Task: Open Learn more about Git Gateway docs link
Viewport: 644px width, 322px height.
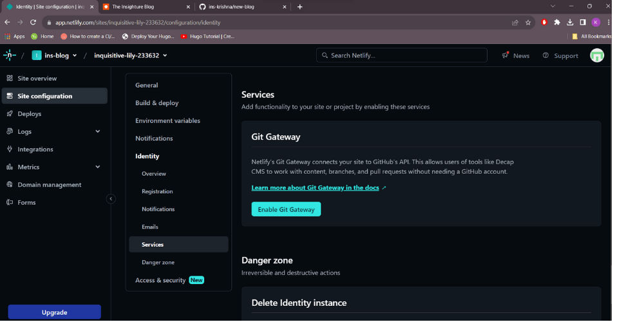Action: point(315,187)
